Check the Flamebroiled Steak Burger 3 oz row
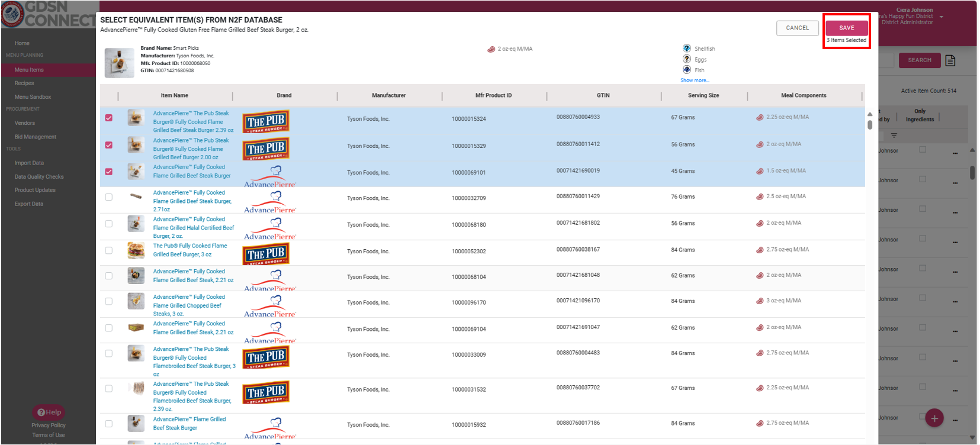Image resolution: width=980 pixels, height=445 pixels. pos(109,353)
